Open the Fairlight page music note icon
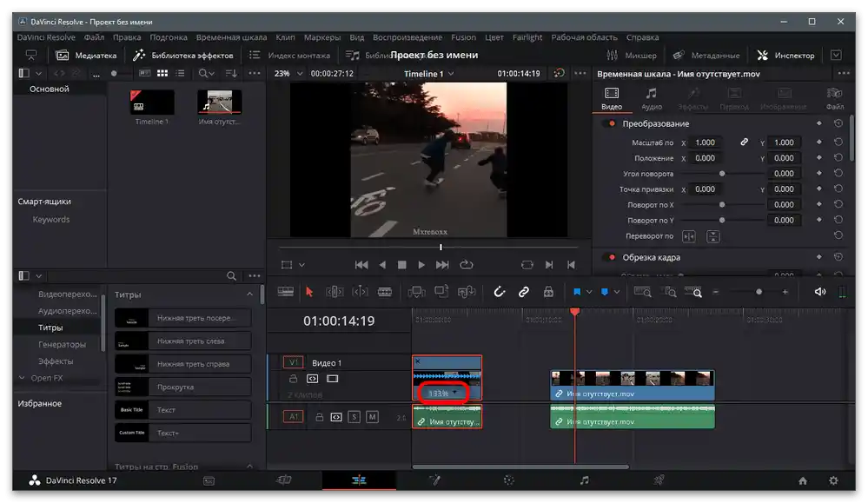The width and height of the screenshot is (868, 503). click(x=585, y=480)
